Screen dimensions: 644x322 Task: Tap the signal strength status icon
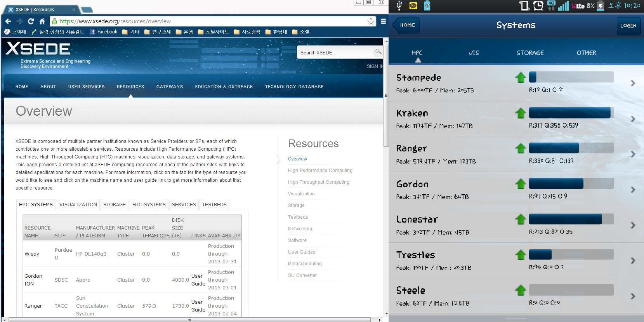coord(563,5)
